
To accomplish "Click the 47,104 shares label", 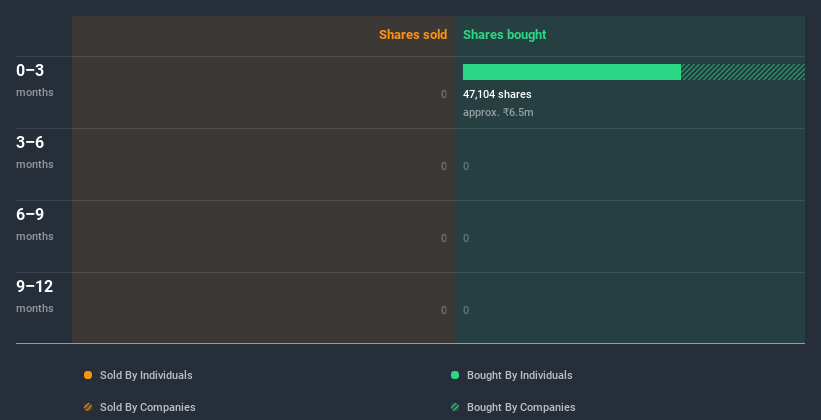I will [497, 94].
